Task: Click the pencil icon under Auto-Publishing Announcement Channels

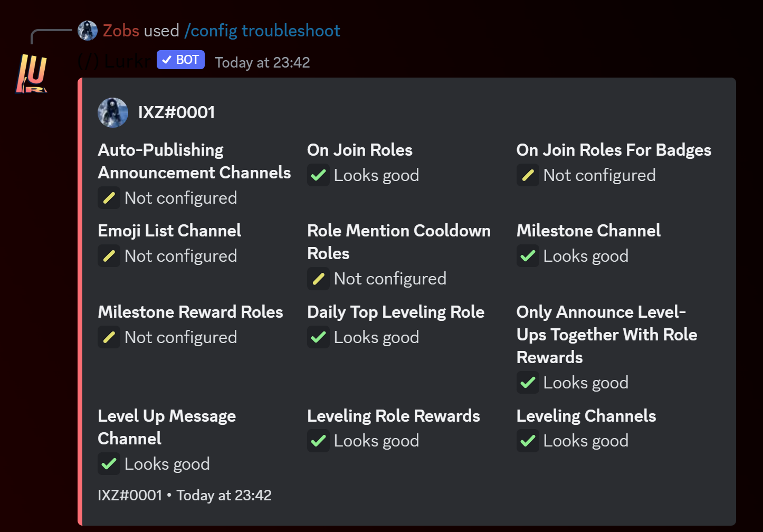Action: pos(109,198)
